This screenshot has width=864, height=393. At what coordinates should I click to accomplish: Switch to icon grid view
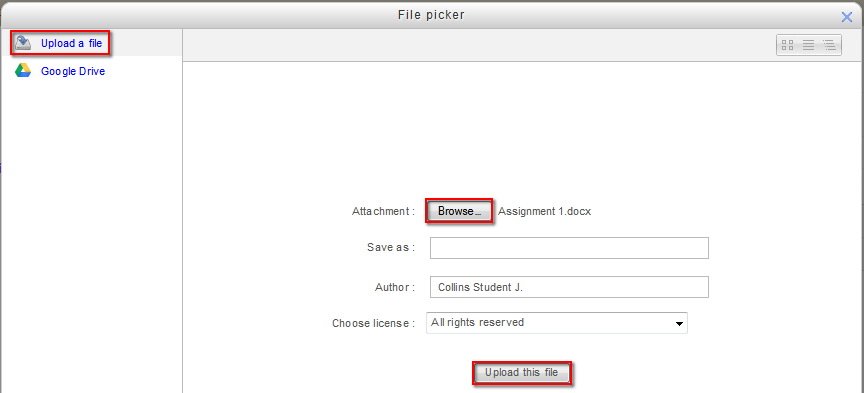[x=787, y=45]
